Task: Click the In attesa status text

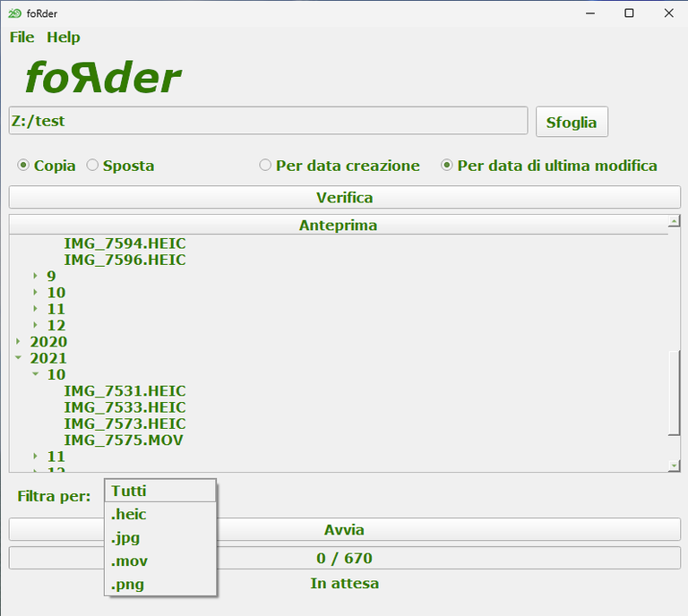Action: [x=344, y=583]
